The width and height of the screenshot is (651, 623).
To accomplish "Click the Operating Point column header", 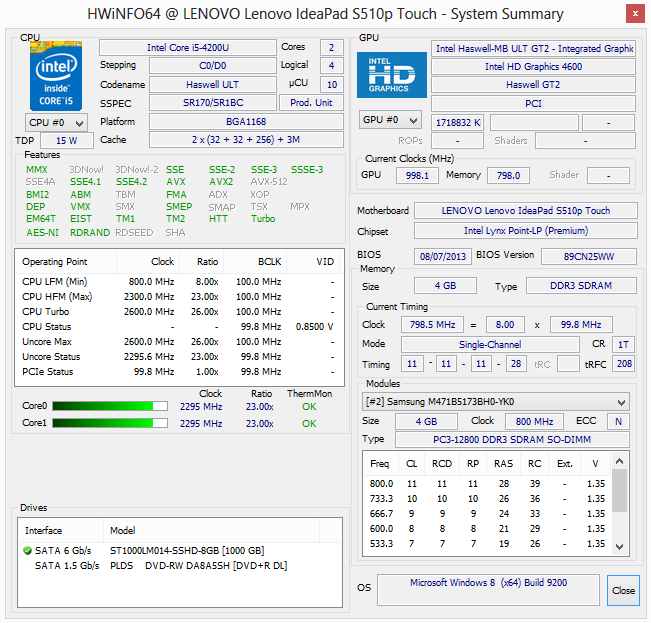I will point(66,262).
